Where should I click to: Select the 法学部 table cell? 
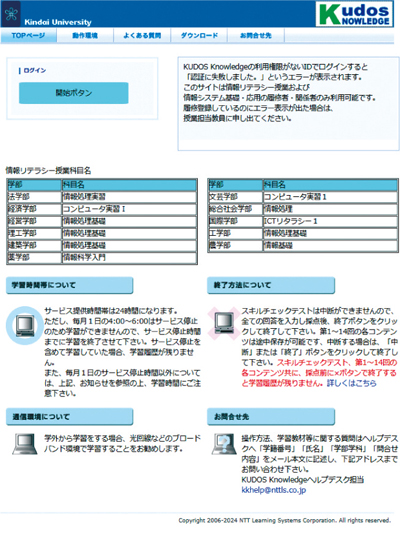[x=34, y=197]
